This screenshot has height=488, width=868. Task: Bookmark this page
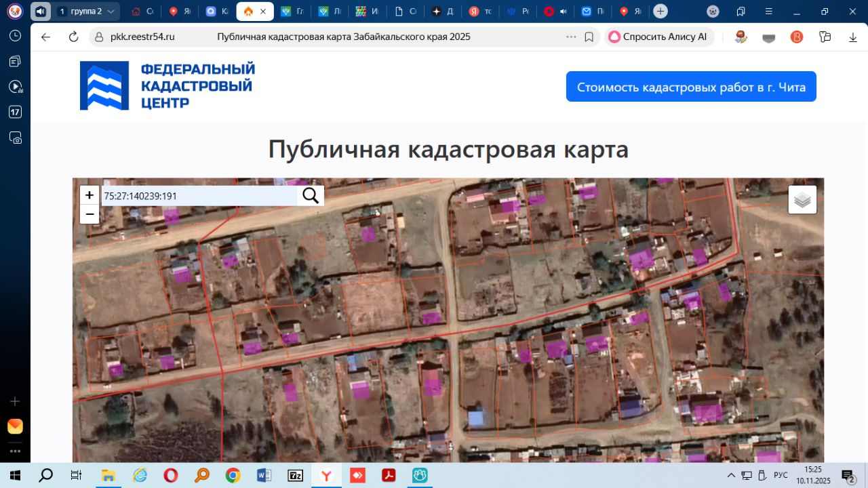(589, 37)
